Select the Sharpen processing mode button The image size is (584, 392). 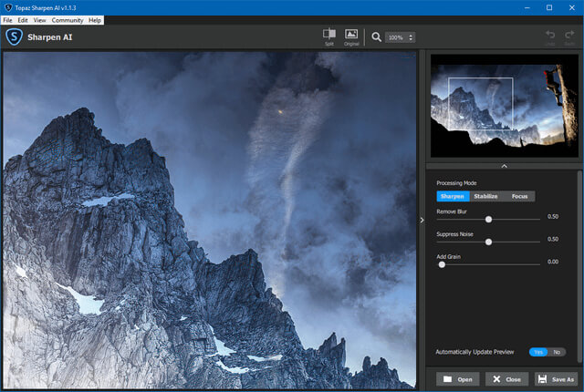pos(453,196)
